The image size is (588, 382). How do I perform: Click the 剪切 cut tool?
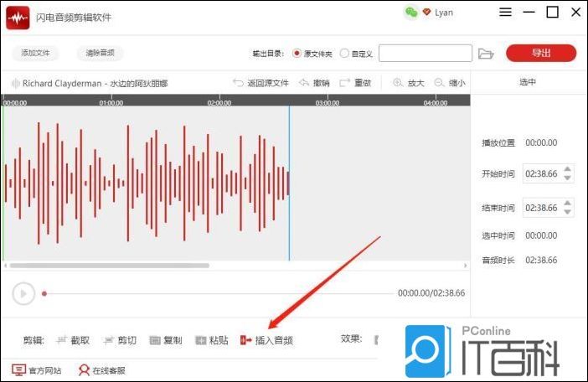120,340
